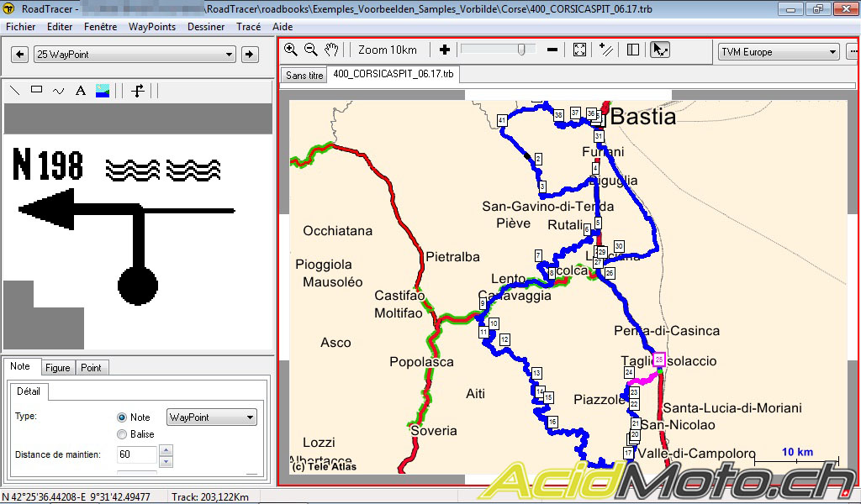The height and width of the screenshot is (504, 861).
Task: Click the add track segment icon
Action: coord(606,50)
